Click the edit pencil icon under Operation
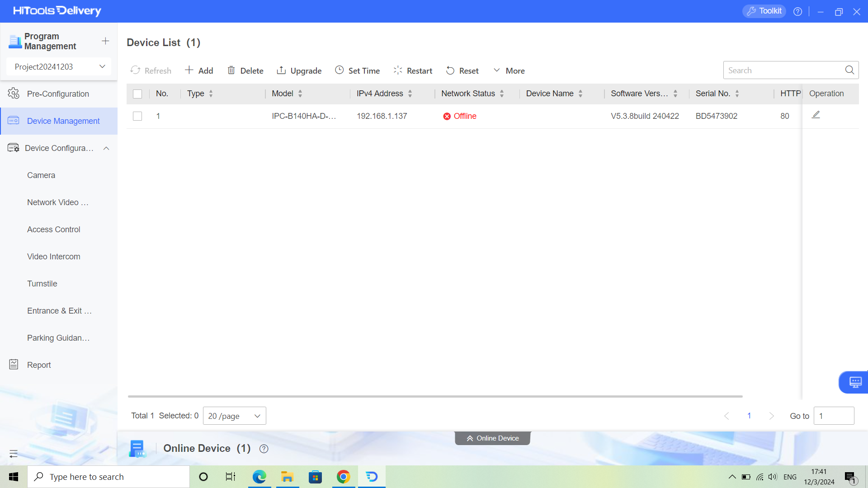The height and width of the screenshot is (488, 868). 816,115
